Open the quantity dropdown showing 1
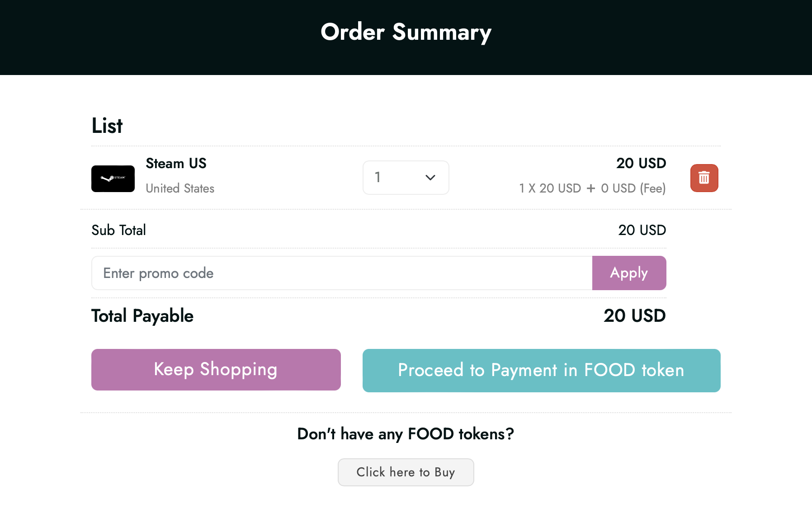The image size is (812, 527). coord(405,178)
